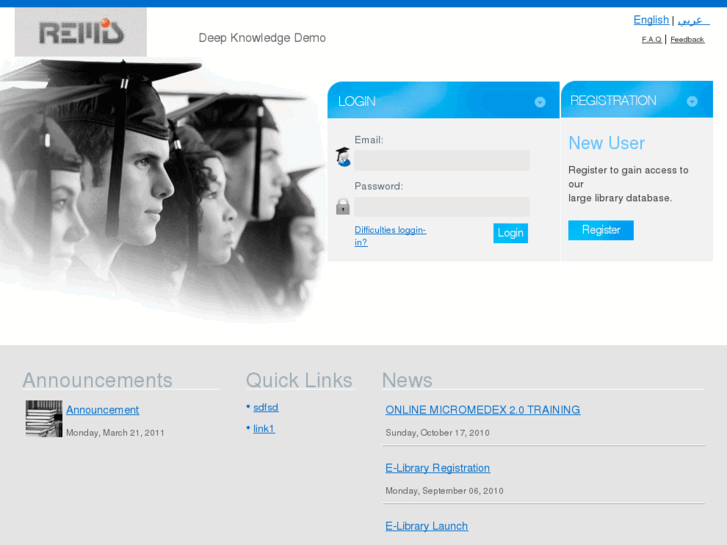Collapse the REGISTRATION panel arrow
The width and height of the screenshot is (727, 545).
[x=692, y=101]
